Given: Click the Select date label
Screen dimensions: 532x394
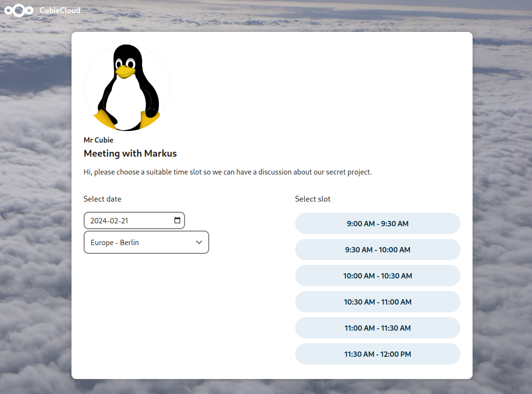Looking at the screenshot, I should 102,199.
